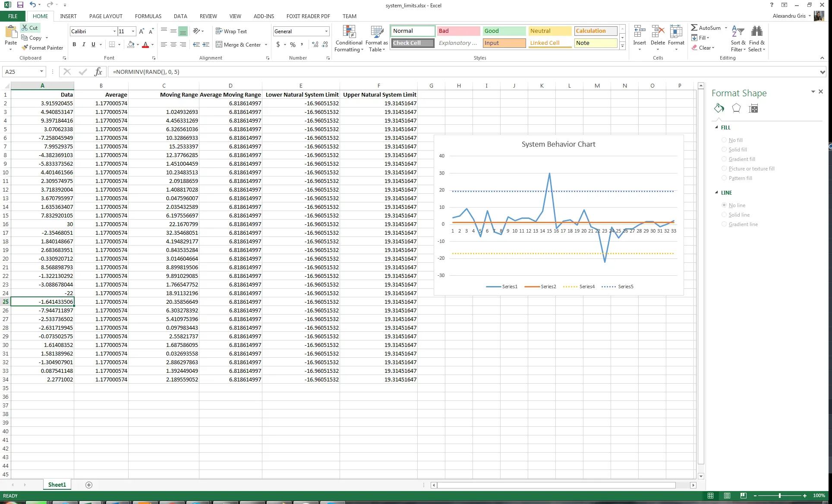Click the AutoSum button

pos(706,28)
